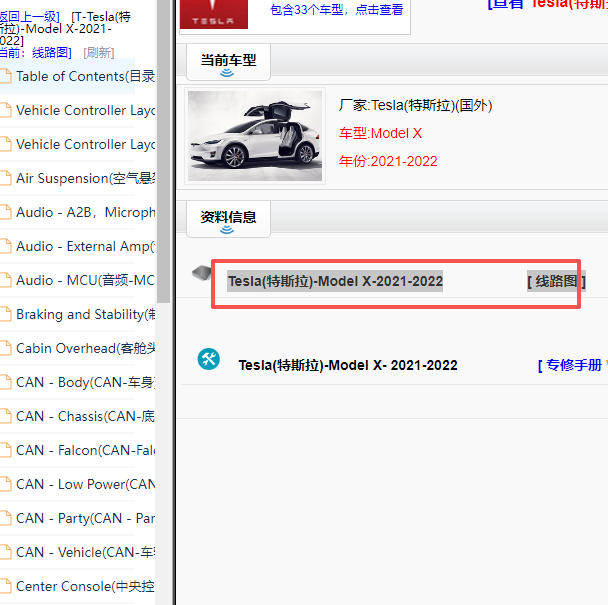Screen dimensions: 608x605
Task: Open Audio - External Amp entry
Action: click(x=85, y=246)
